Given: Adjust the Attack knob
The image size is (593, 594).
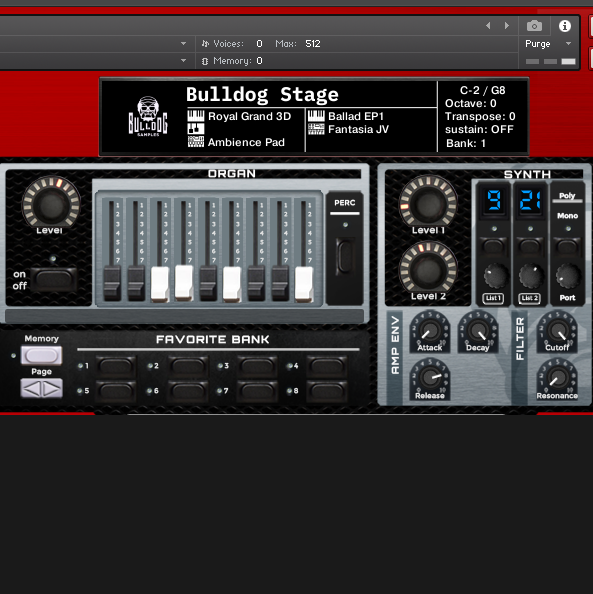Looking at the screenshot, I should [430, 331].
